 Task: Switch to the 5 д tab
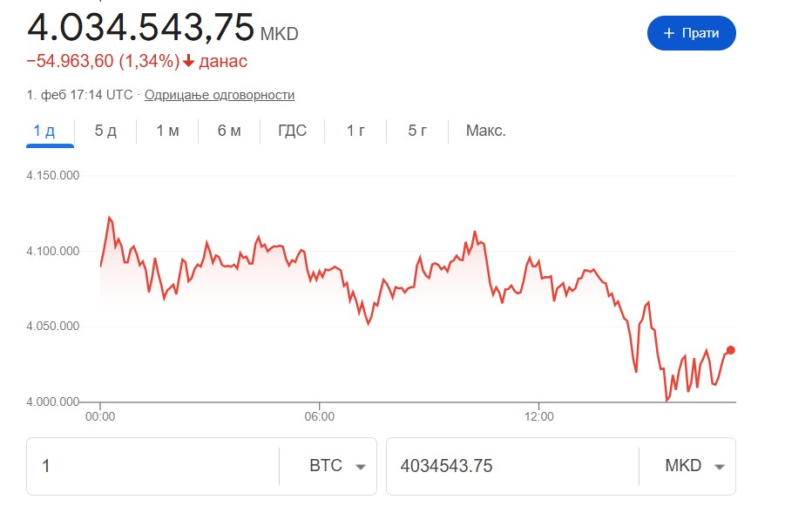pos(105,131)
